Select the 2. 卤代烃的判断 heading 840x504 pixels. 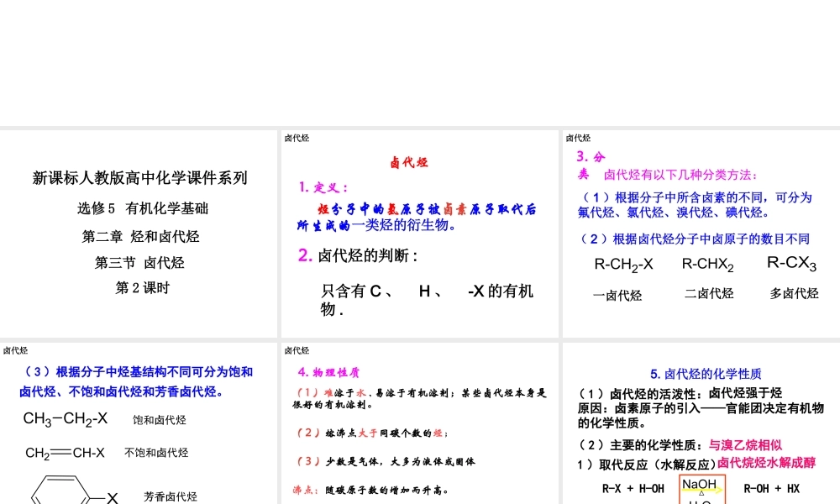358,255
